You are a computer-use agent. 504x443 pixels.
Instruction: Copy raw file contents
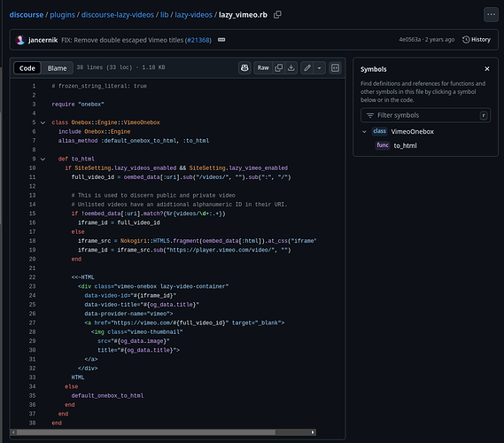(x=279, y=68)
